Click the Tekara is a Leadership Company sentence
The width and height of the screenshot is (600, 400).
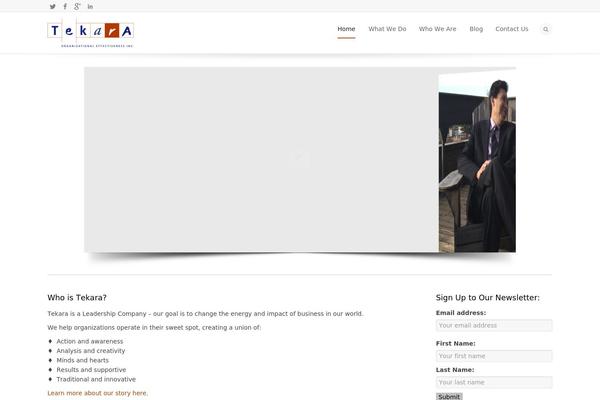205,313
